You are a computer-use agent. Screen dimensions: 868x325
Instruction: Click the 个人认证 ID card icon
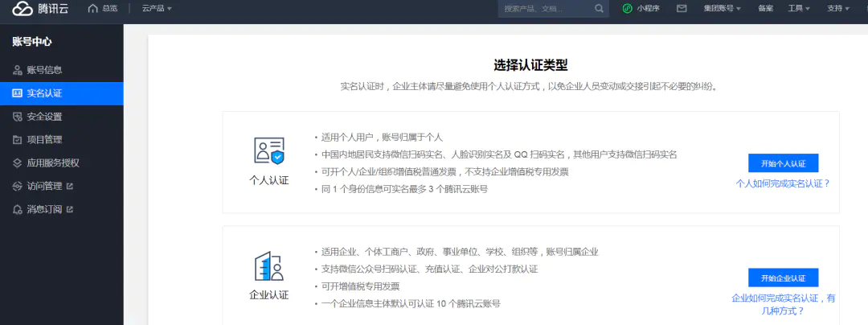tap(269, 150)
